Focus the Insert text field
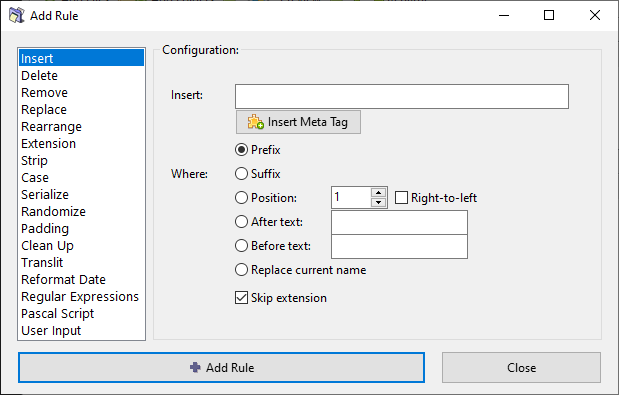Viewport: 619px width, 395px height. [x=401, y=96]
